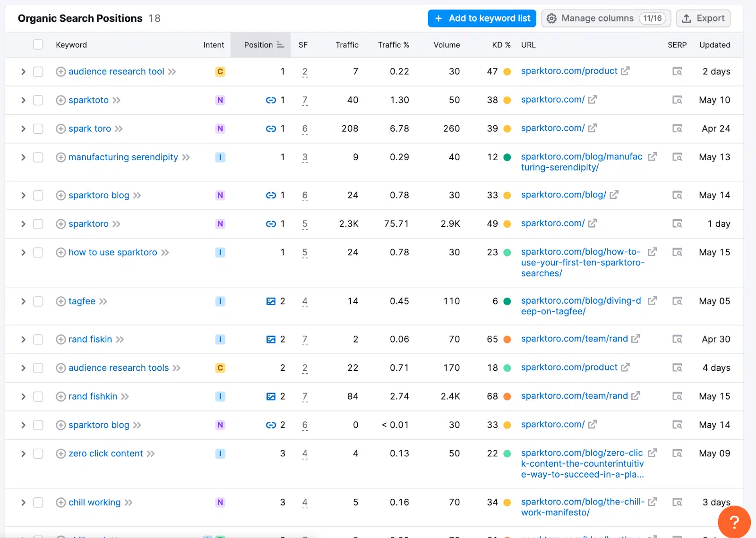Click double-arrow icon next to spark toro keyword

tap(119, 129)
